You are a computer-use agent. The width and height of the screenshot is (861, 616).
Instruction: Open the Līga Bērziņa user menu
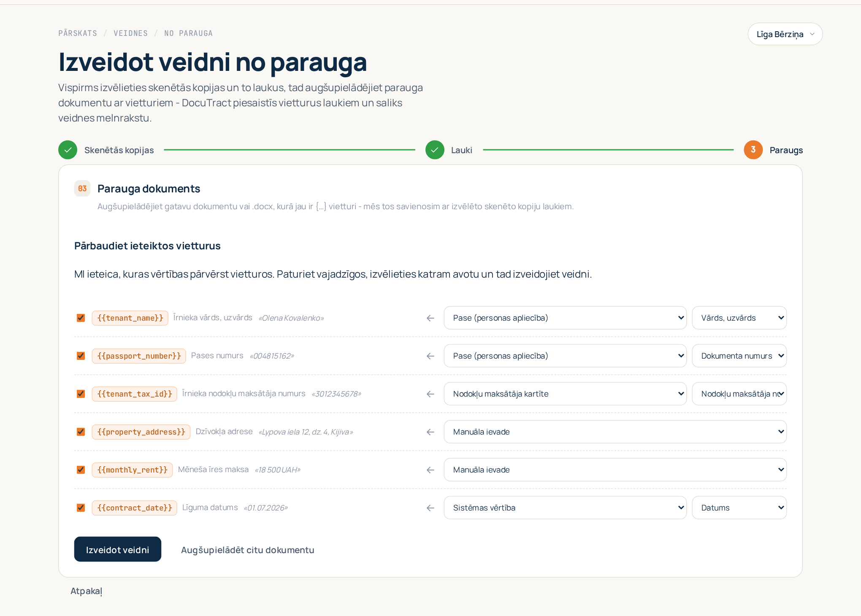785,34
